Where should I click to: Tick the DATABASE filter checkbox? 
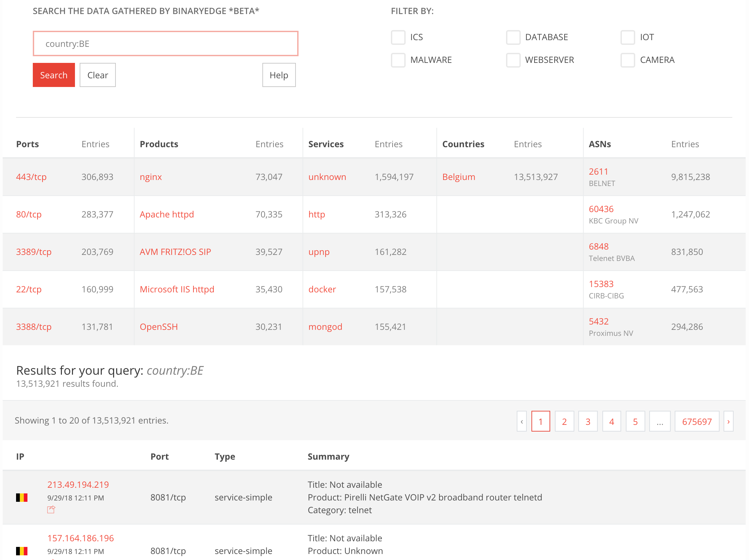point(513,37)
